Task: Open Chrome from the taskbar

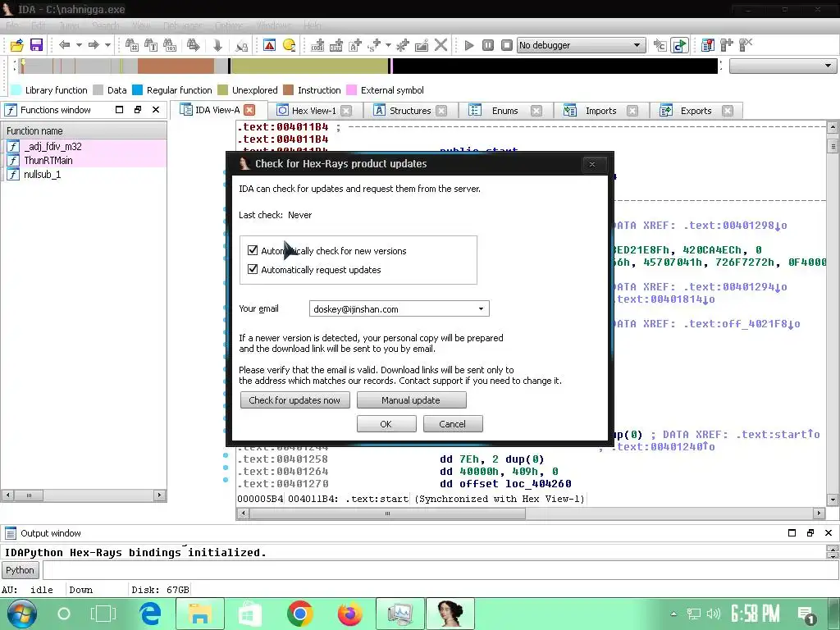Action: coord(300,614)
